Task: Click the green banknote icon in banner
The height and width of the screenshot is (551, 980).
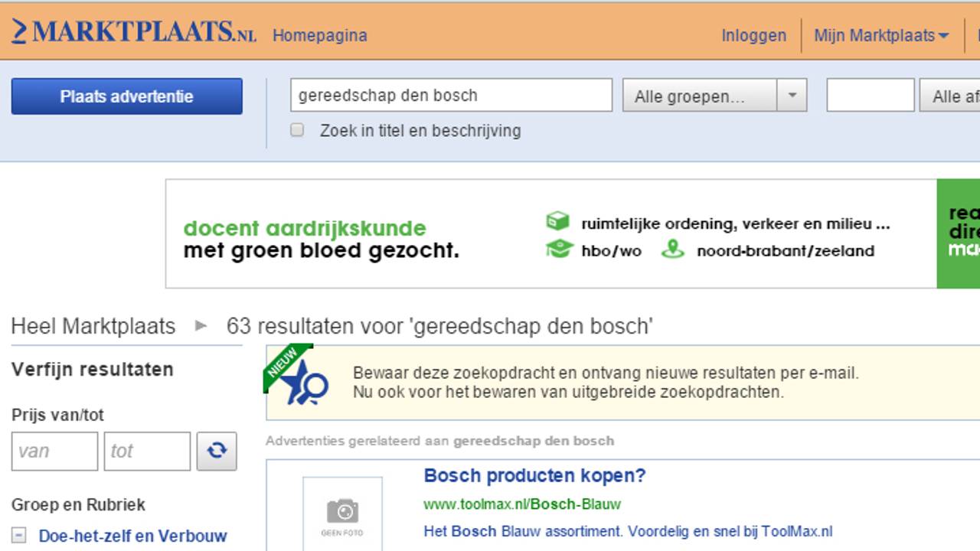Action: pos(558,220)
